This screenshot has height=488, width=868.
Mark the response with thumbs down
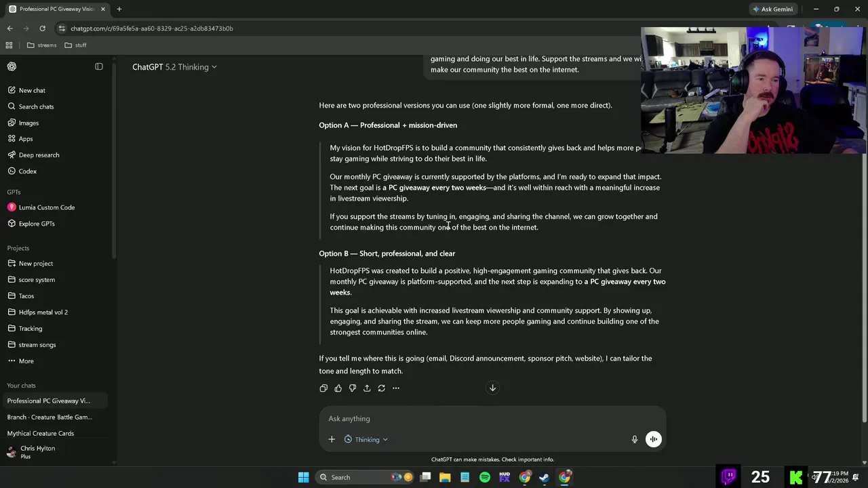pyautogui.click(x=353, y=388)
